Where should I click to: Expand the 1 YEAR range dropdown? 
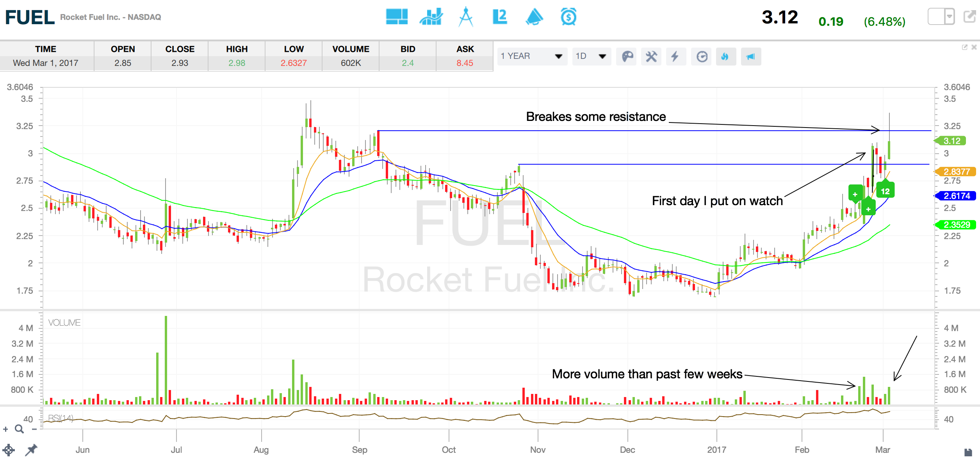tap(532, 56)
